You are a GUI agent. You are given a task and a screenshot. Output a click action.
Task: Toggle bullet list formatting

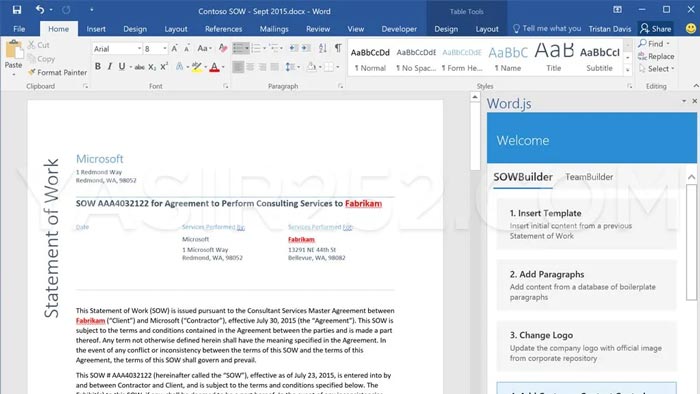pos(238,48)
